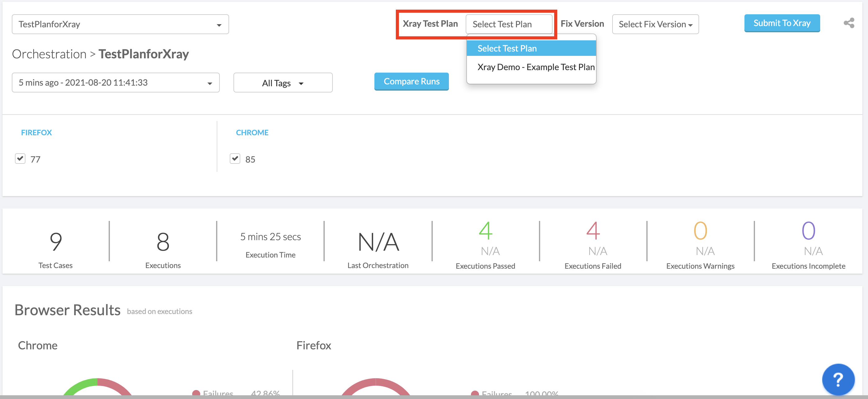The height and width of the screenshot is (399, 868).
Task: Click the share icon beside Submit To Xray
Action: [849, 23]
